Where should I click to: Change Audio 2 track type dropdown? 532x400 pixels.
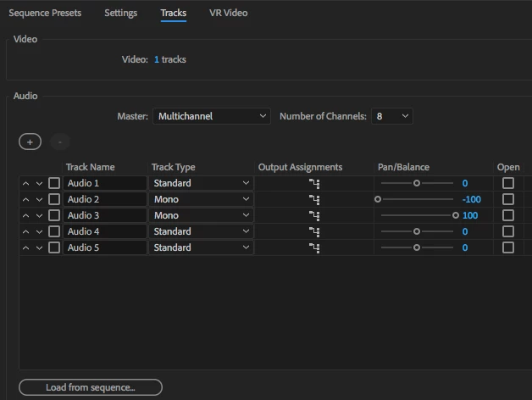202,199
